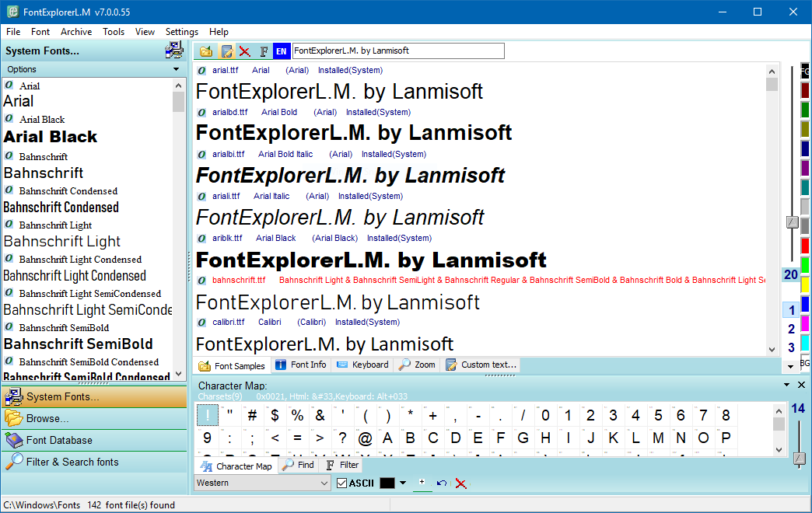Click the font icon next to calibri.ttf
Image resolution: width=812 pixels, height=513 pixels.
[201, 322]
